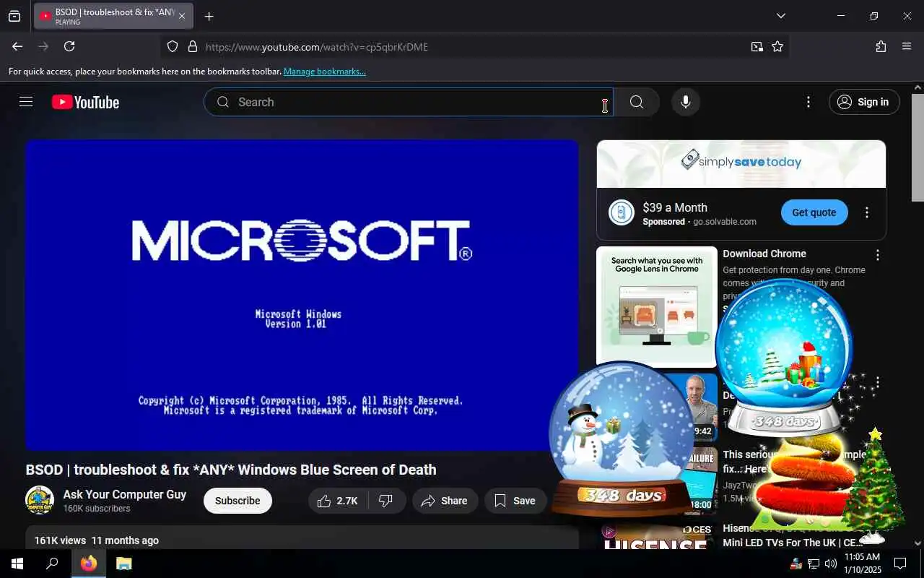View site information via padlock icon

pyautogui.click(x=193, y=46)
